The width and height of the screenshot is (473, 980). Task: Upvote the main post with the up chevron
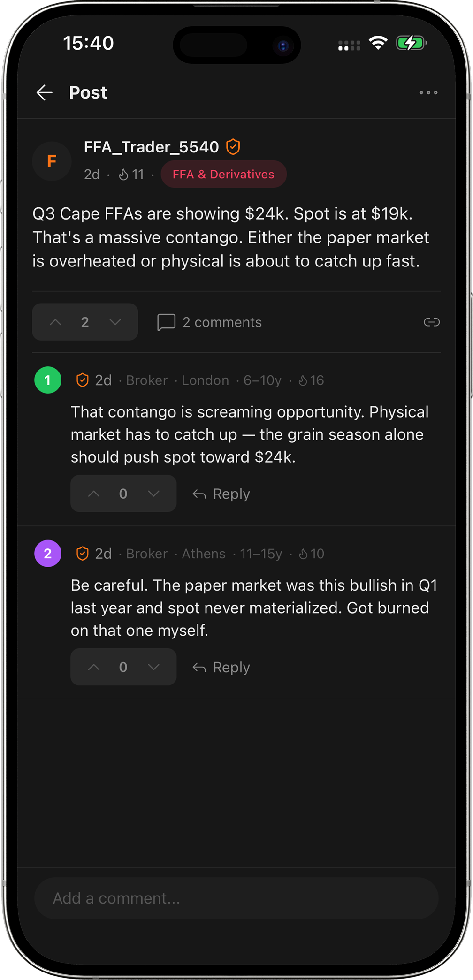tap(56, 322)
